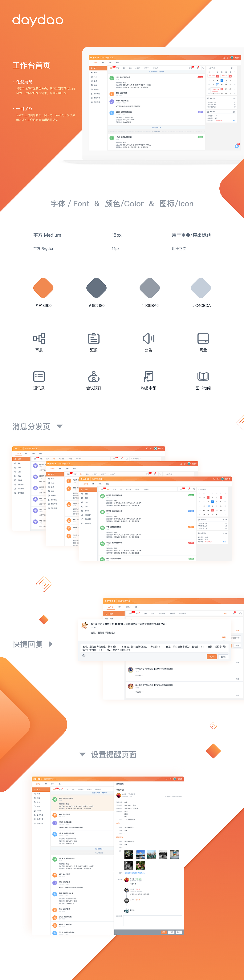Click 同意 in the approval detail panel
The height and width of the screenshot is (980, 244).
coord(164,932)
